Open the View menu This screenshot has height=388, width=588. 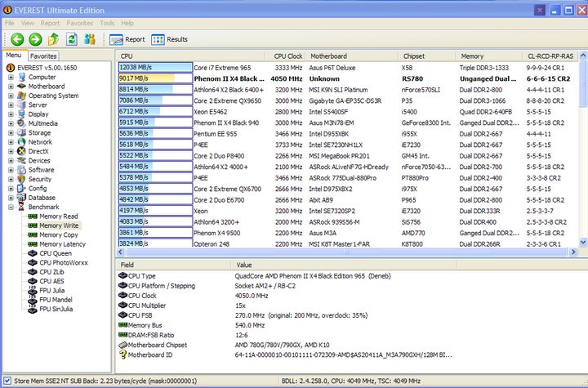(x=28, y=23)
